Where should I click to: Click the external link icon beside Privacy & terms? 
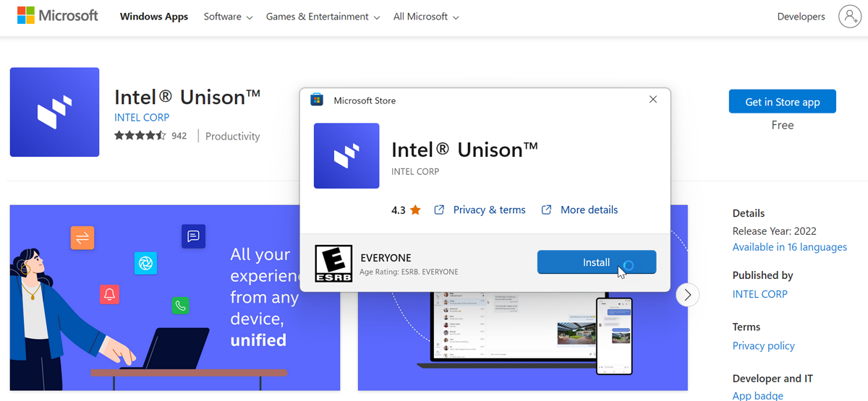point(439,210)
